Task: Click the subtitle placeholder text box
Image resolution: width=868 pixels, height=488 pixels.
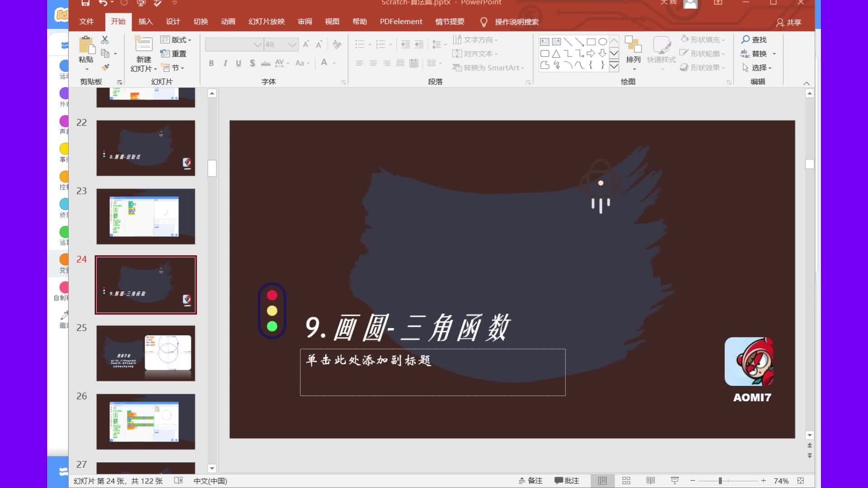Action: [x=433, y=372]
